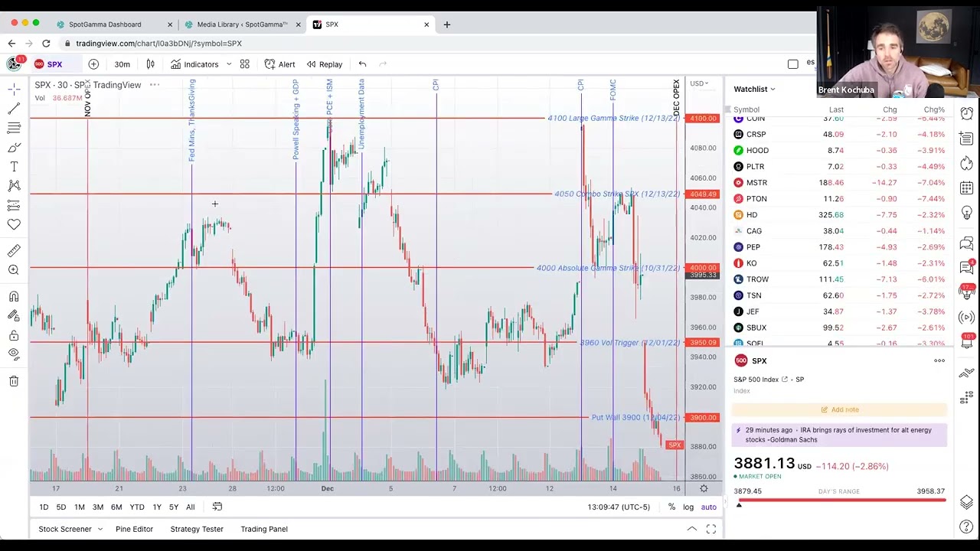Open the notifications bell sidebar icon
980x551 pixels.
click(x=966, y=342)
